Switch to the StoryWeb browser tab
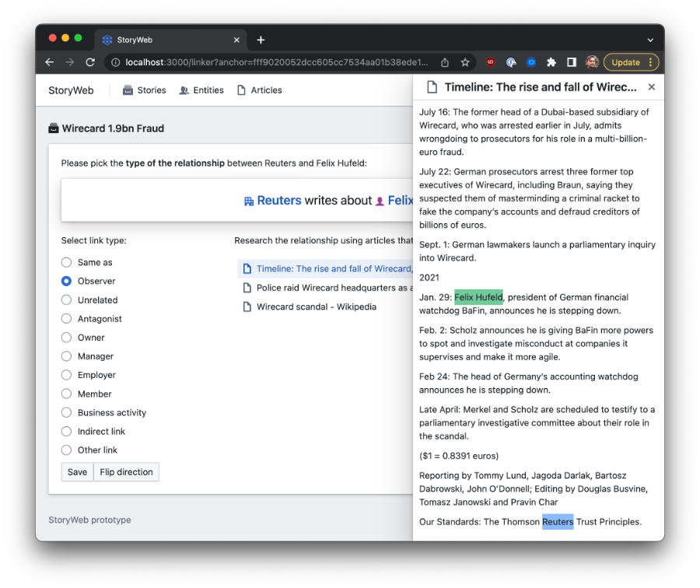Screen dimensions: 700x588 (x=170, y=40)
